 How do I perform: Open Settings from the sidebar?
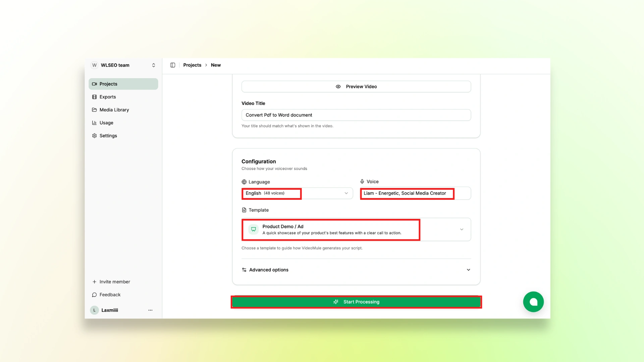108,136
